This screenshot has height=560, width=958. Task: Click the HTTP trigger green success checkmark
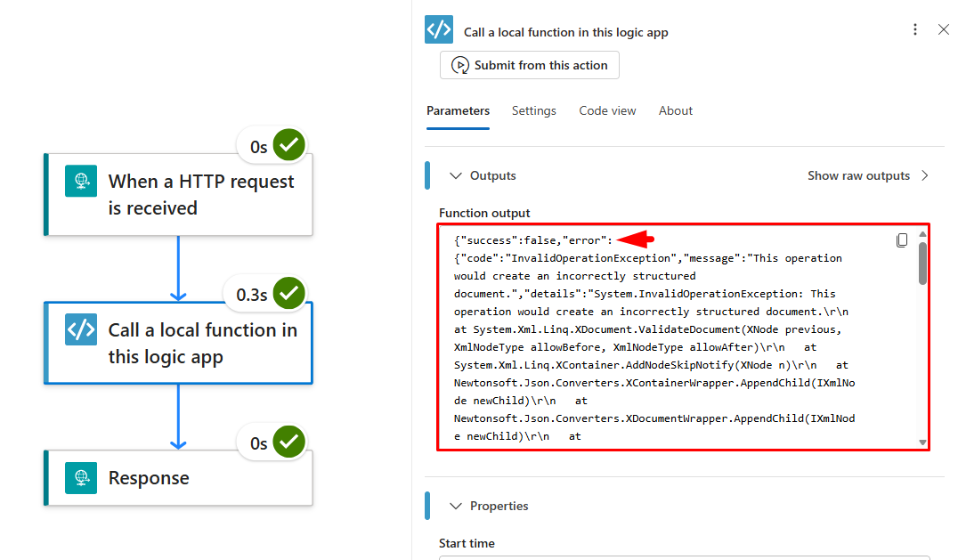pyautogui.click(x=289, y=145)
